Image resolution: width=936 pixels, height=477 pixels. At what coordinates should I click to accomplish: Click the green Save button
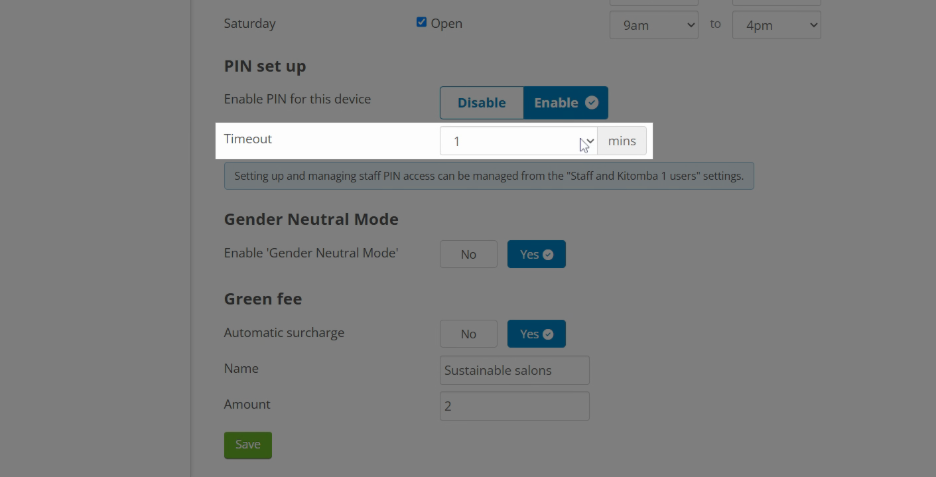tap(248, 445)
